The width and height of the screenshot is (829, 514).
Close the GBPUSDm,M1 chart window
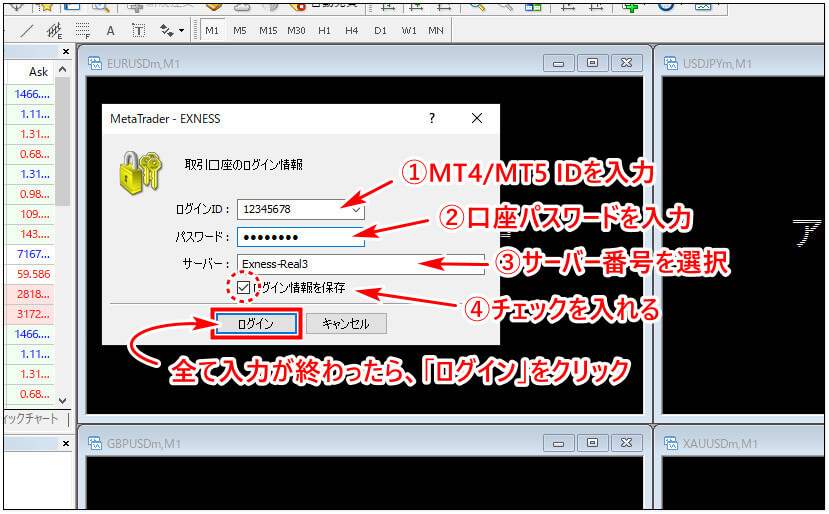[627, 443]
